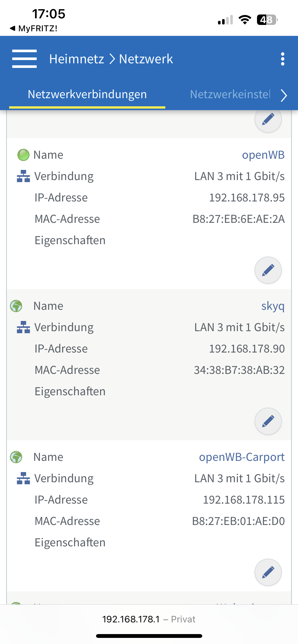
Task: Edit the skyq device entry
Action: tap(268, 421)
